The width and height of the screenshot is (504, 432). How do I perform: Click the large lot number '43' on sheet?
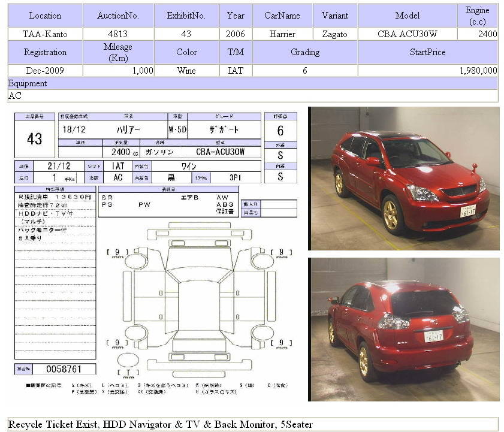click(34, 139)
